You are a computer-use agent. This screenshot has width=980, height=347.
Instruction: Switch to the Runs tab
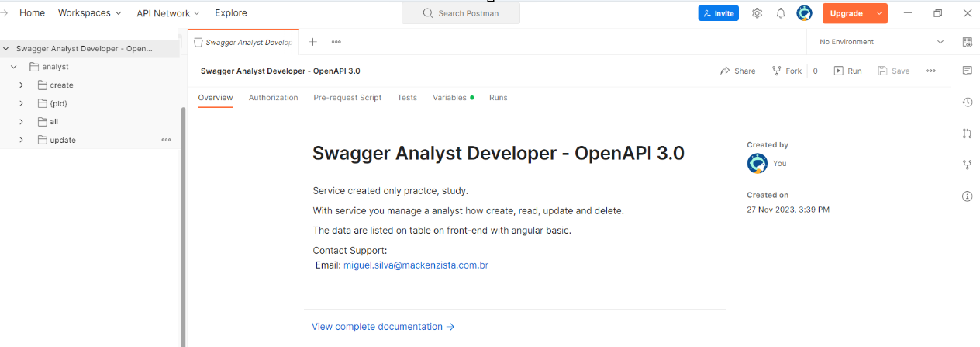click(499, 98)
